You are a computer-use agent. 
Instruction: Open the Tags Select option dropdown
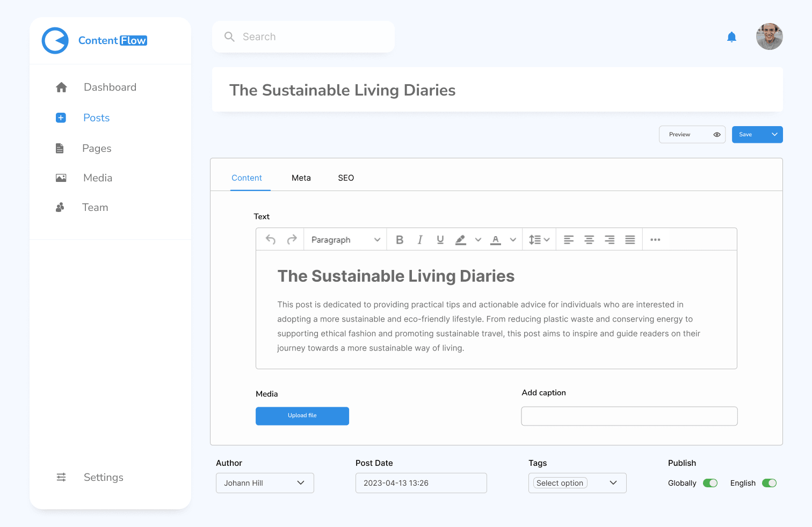pos(577,482)
